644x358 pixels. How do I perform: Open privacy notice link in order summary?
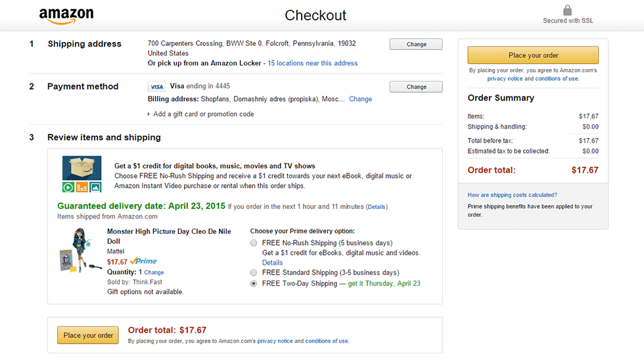505,79
